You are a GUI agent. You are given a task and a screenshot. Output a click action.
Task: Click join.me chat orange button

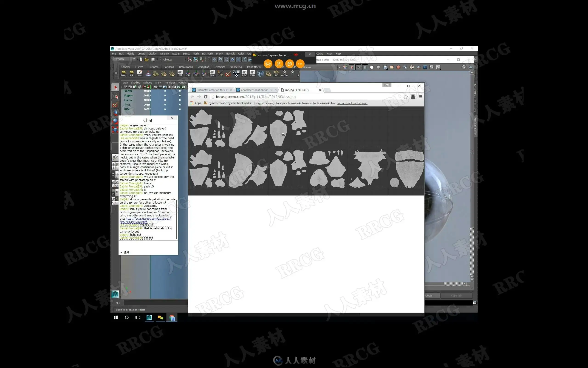(x=289, y=64)
